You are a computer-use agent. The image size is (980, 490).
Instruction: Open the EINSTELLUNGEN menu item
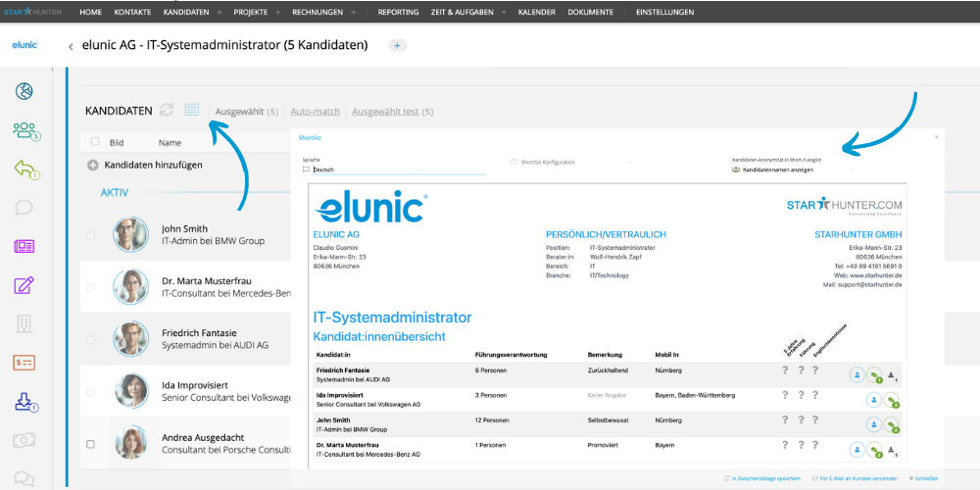664,12
